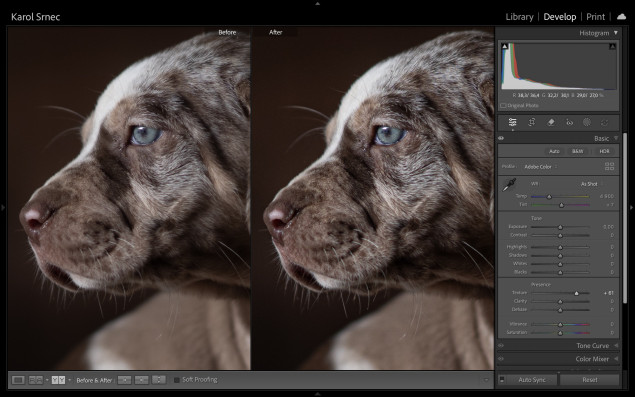The width and height of the screenshot is (635, 397).
Task: Click the Auto tone button
Action: click(x=554, y=151)
